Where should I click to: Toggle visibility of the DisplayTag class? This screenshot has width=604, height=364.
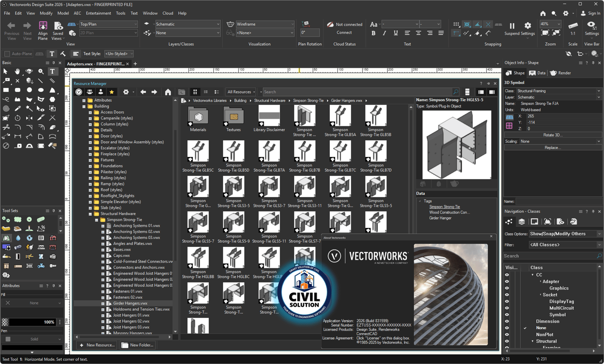[x=507, y=301]
